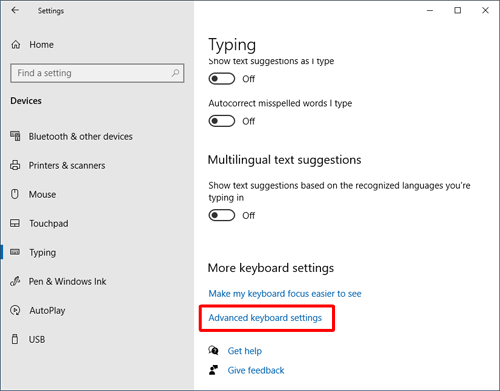Viewport: 500px width, 391px height.
Task: Click the More keyboard settings heading
Action: [x=271, y=268]
